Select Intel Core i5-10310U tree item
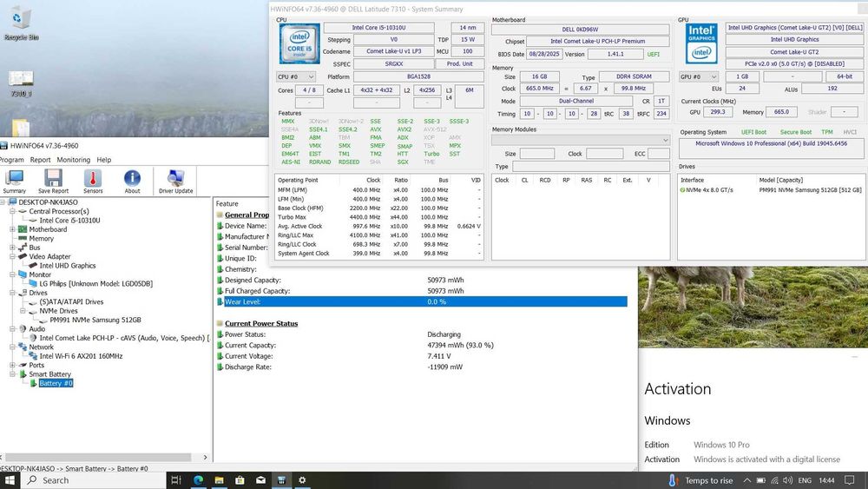The height and width of the screenshot is (489, 868). (x=69, y=221)
